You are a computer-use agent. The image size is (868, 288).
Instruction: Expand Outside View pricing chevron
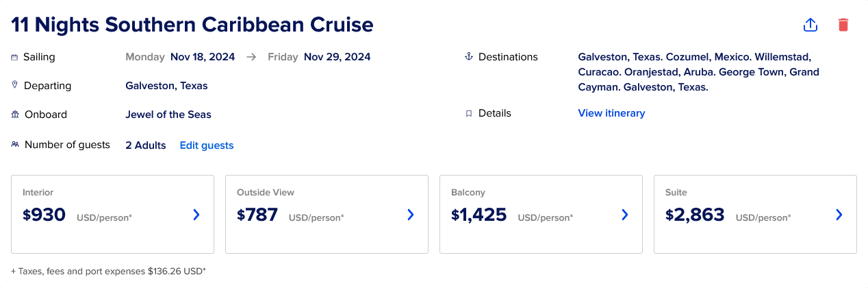(411, 215)
